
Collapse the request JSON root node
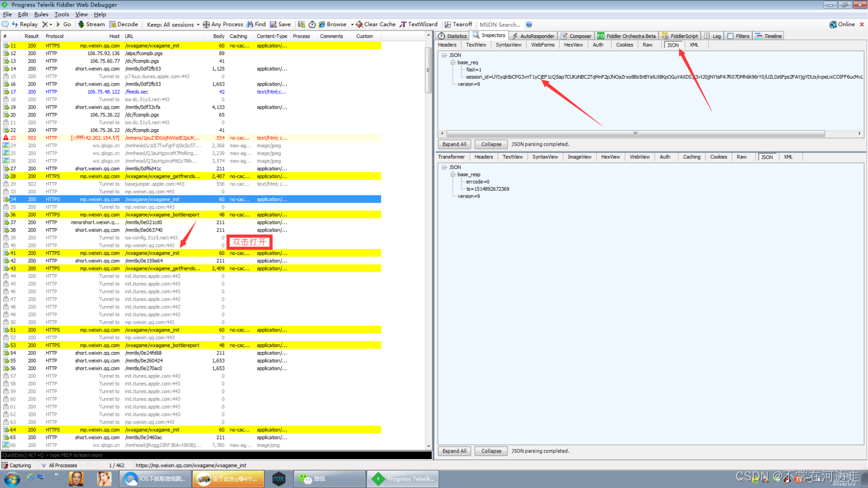(x=444, y=55)
